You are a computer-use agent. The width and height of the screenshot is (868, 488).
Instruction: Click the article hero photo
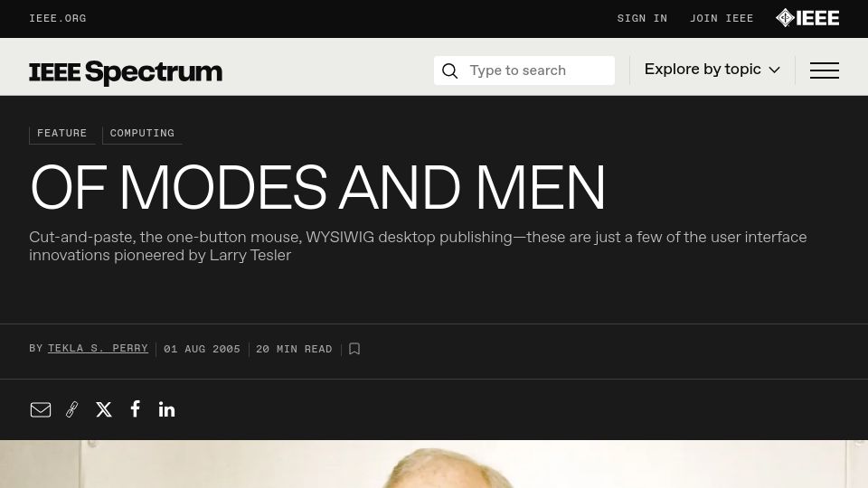(434, 464)
